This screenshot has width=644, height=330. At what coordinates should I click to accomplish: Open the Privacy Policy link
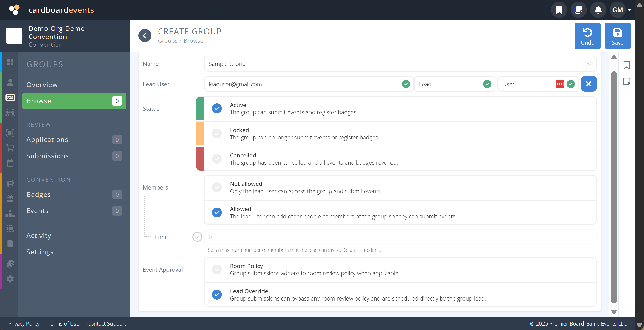point(24,323)
